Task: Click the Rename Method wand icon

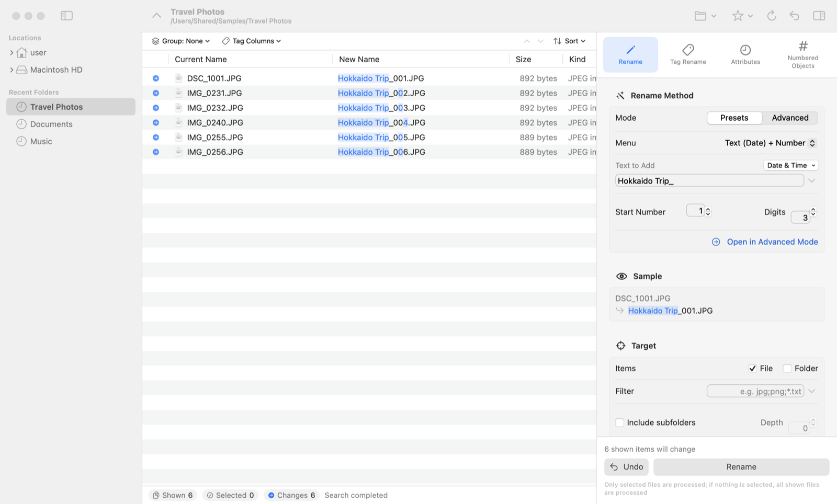Action: pos(620,95)
